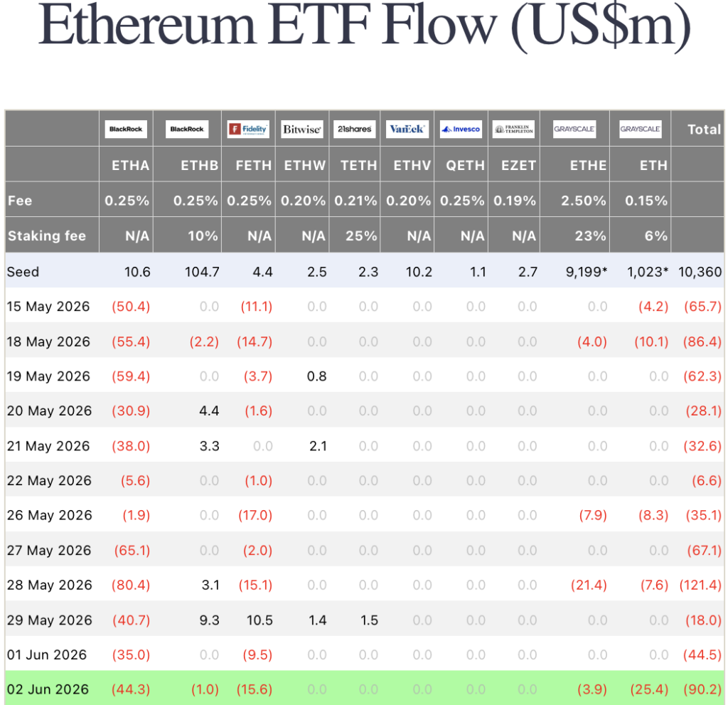Select the ETHA column header
728x705 pixels.
click(x=131, y=166)
